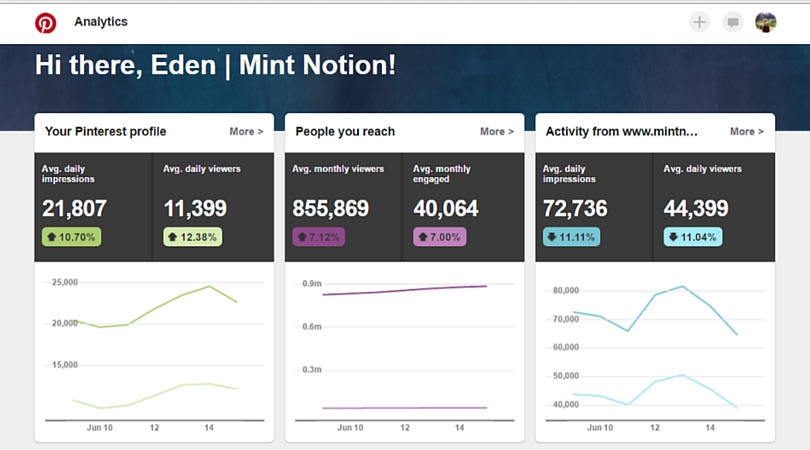Select the 40,064 monthly engaged value
This screenshot has height=450, width=810.
446,209
